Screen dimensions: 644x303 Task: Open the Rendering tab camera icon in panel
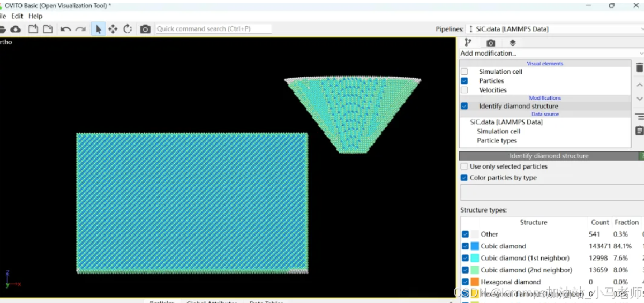pos(491,43)
